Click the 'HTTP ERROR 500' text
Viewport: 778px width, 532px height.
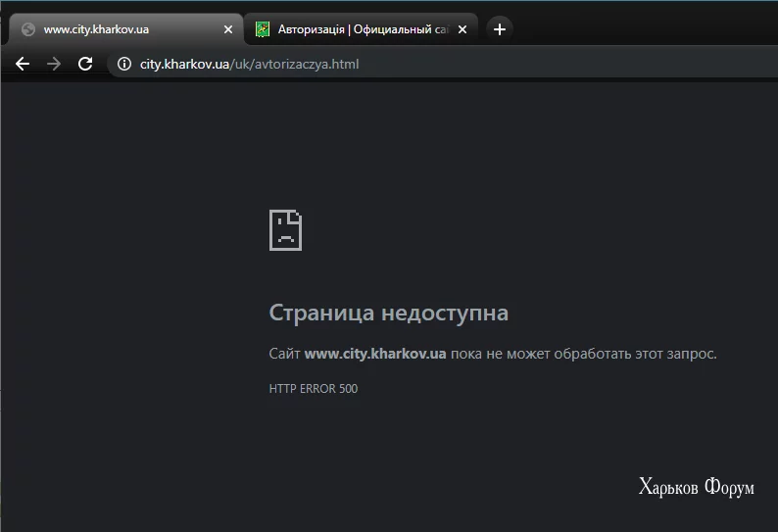314,389
